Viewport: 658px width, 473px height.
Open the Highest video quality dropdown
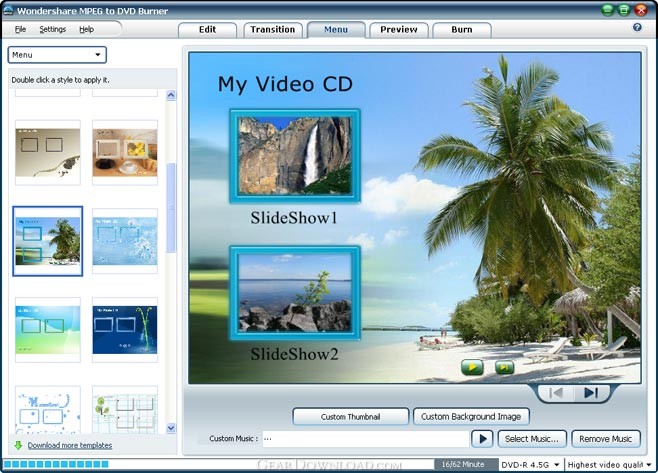[610, 465]
